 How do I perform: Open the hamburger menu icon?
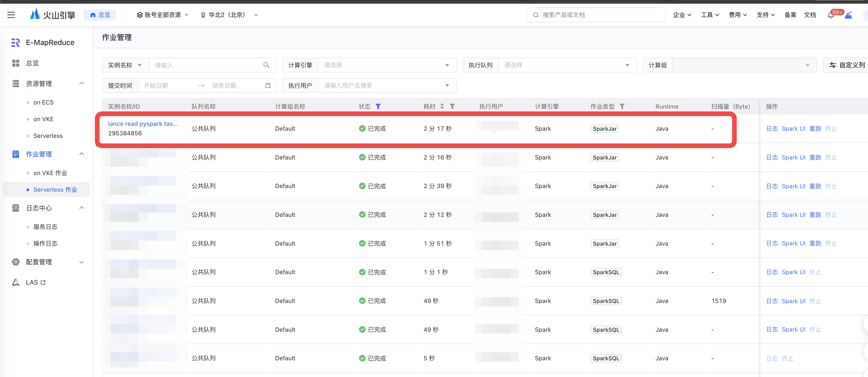click(11, 15)
